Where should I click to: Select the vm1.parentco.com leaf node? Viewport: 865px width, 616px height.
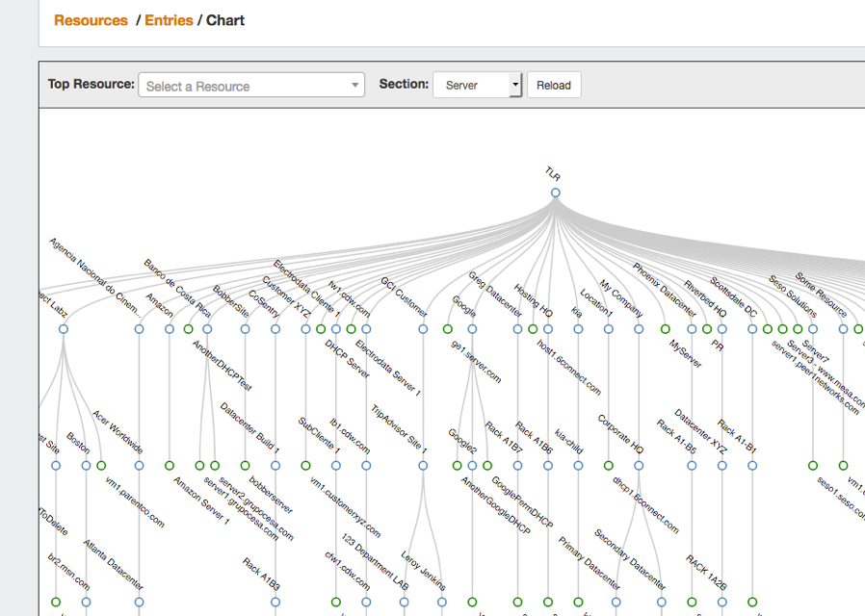pos(101,466)
